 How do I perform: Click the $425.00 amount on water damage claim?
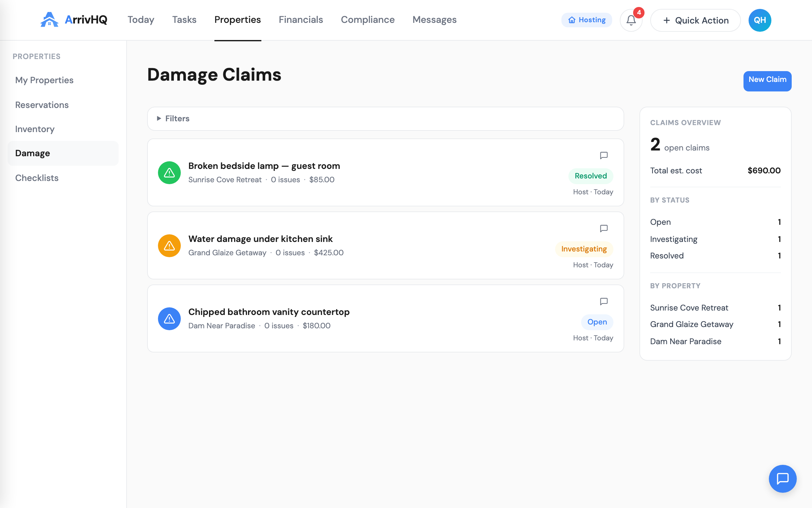click(329, 253)
